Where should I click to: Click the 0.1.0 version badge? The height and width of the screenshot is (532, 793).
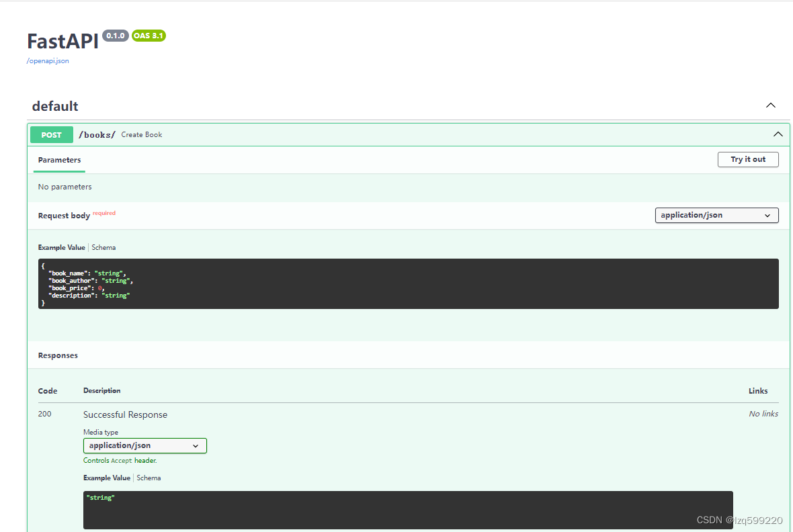pos(116,36)
